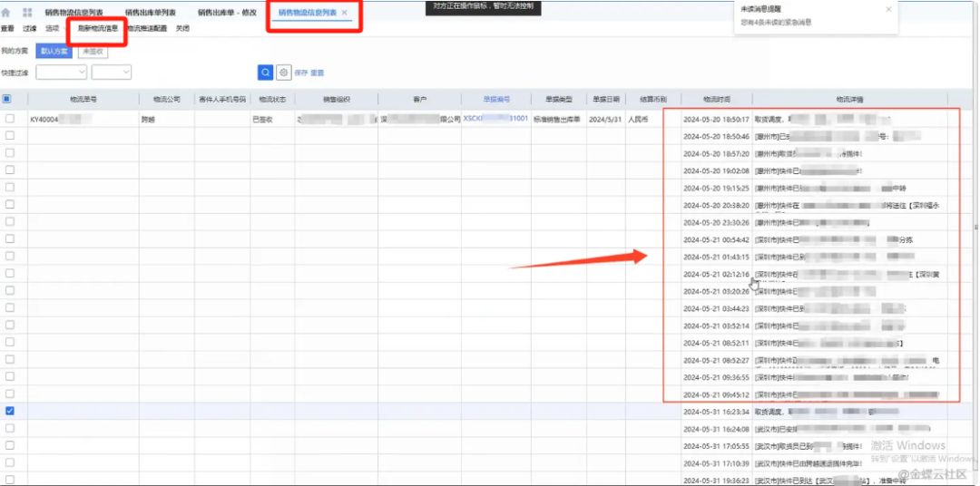The width and height of the screenshot is (980, 486).
Task: Sort by 物流时间 column header
Action: tap(717, 99)
